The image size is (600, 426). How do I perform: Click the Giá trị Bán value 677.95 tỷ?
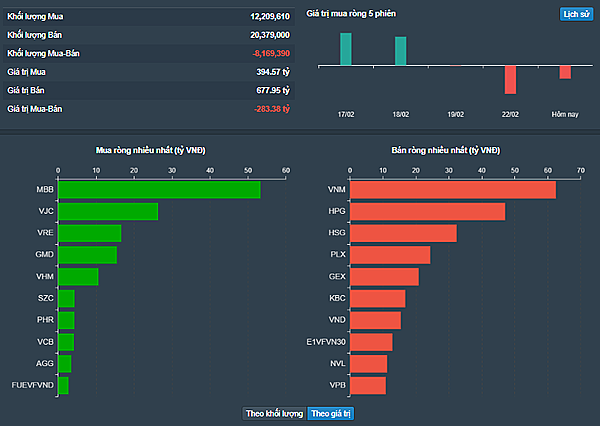click(x=273, y=90)
